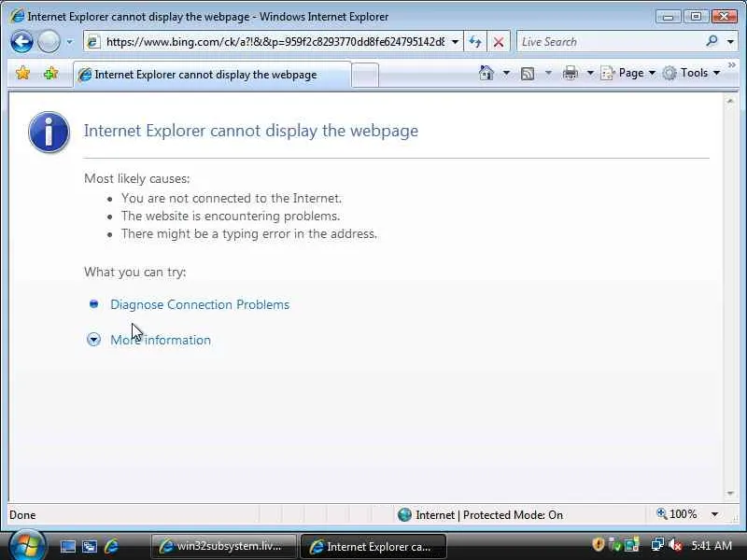Click the 'Done' status bar text
The height and width of the screenshot is (560, 747).
pos(22,515)
